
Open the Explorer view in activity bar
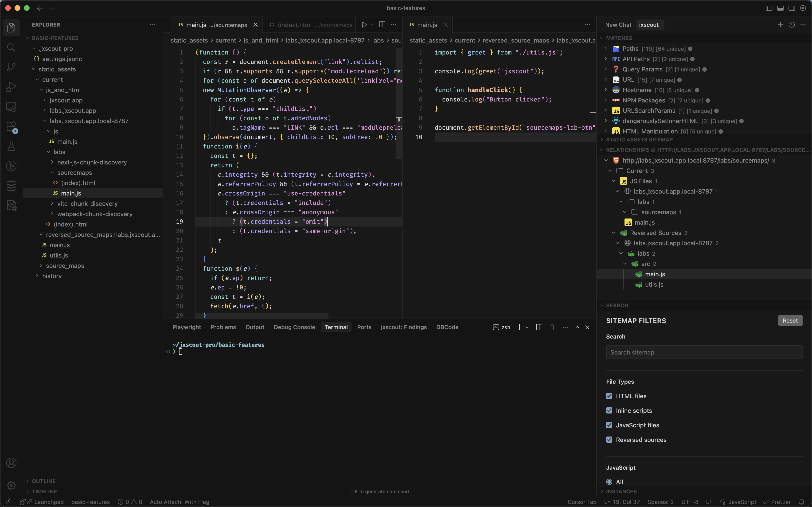11,28
